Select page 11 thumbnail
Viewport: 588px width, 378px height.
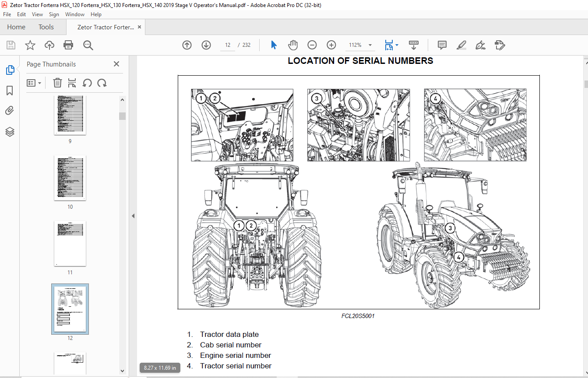coord(70,243)
